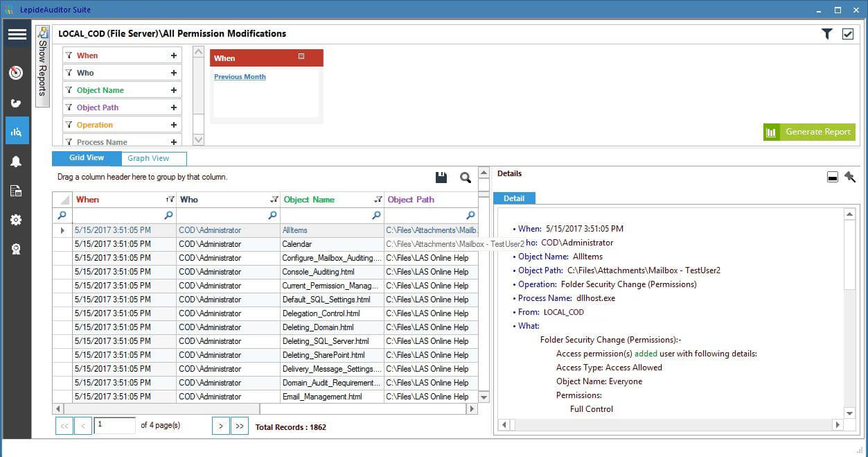868x457 pixels.
Task: Select the Email_Management.html row
Action: (x=265, y=397)
